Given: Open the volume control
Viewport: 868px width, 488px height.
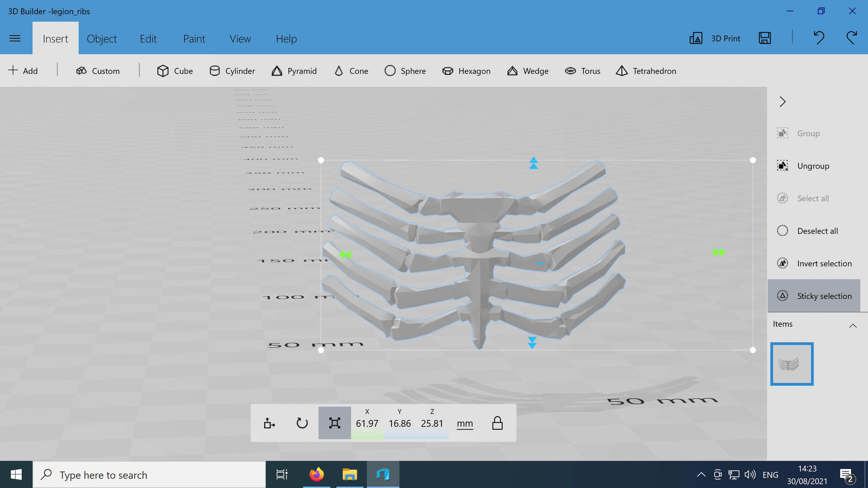Looking at the screenshot, I should click(x=750, y=475).
